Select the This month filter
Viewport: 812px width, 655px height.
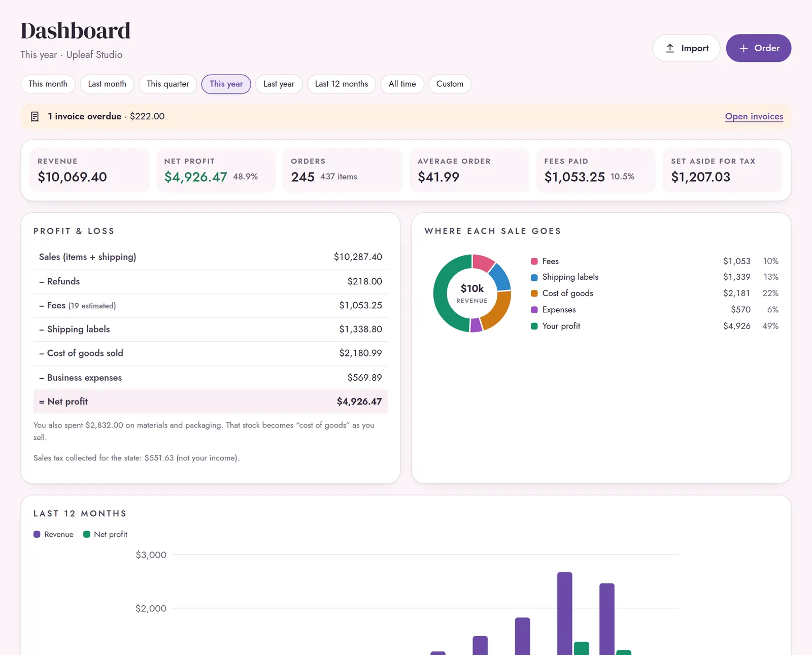coord(48,84)
